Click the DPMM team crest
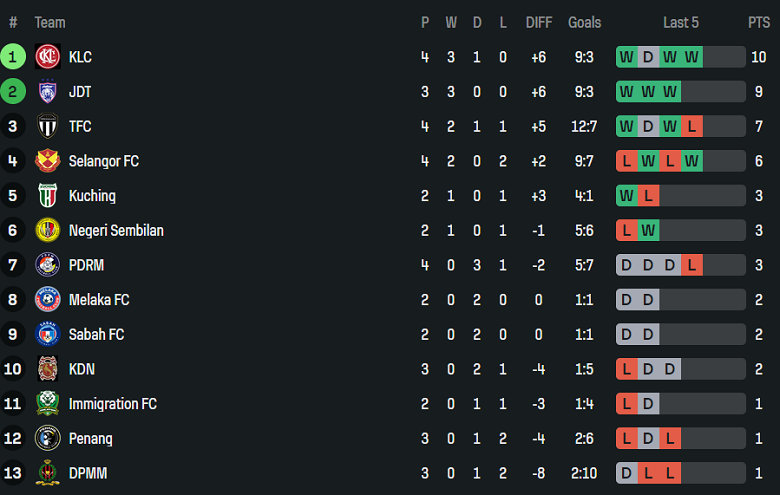780x495 pixels. (x=48, y=473)
